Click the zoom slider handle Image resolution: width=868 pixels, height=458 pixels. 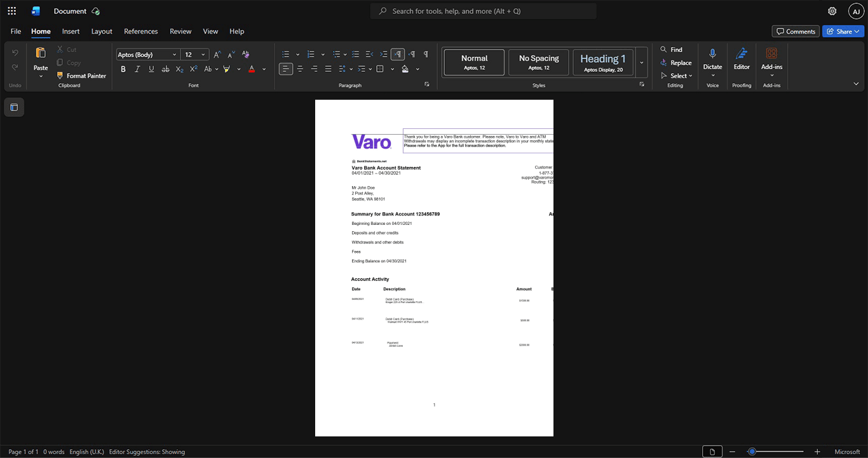click(x=752, y=452)
